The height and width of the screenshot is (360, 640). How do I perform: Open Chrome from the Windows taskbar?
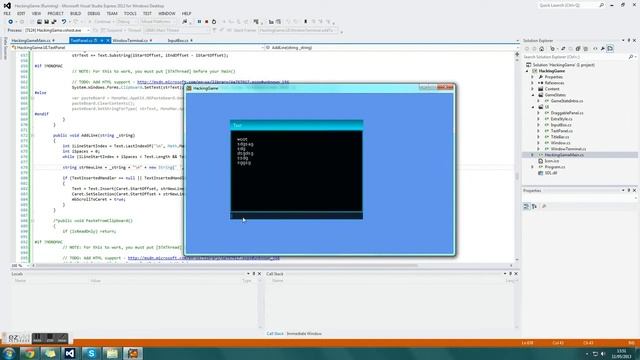29,353
